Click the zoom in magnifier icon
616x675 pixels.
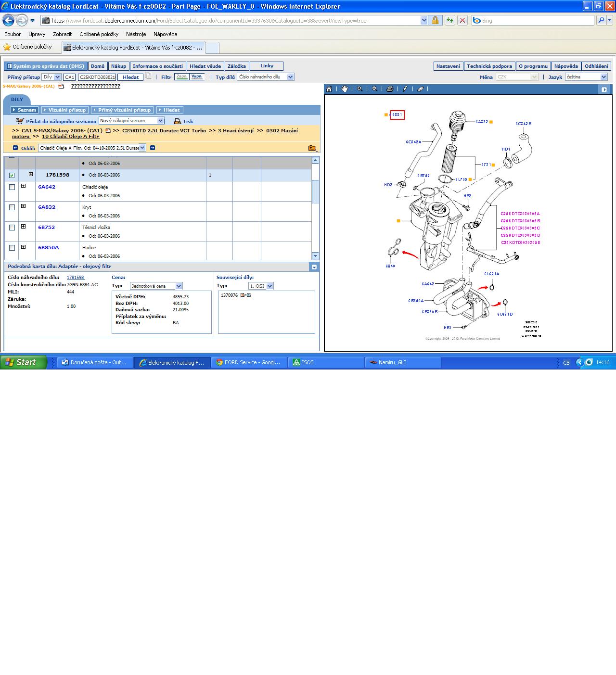tap(359, 89)
